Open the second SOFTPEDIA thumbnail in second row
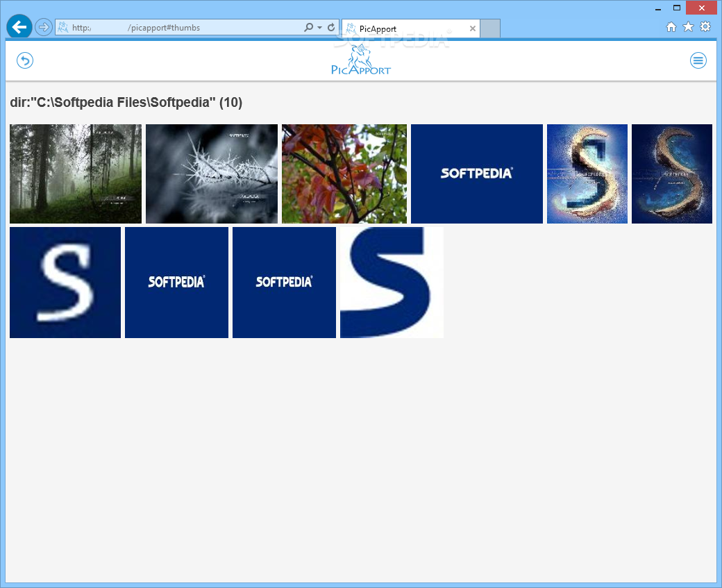The image size is (722, 588). point(284,283)
